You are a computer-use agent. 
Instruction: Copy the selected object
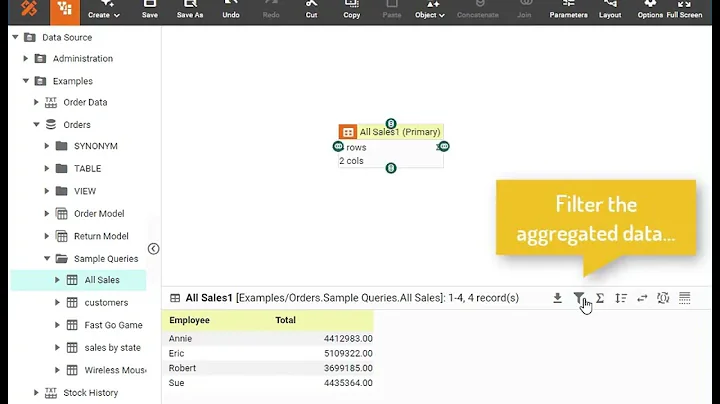[x=352, y=10]
